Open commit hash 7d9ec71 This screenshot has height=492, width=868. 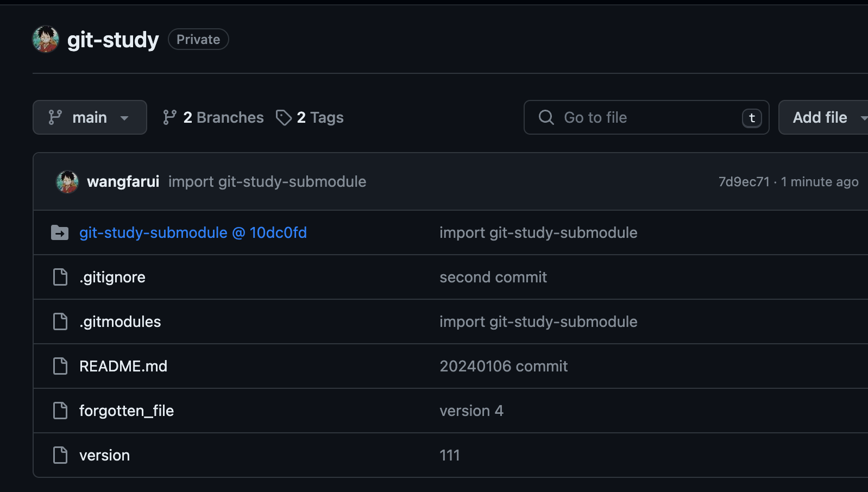[744, 182]
